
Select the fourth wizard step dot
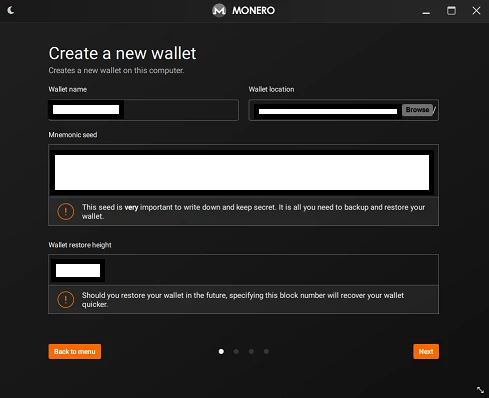tap(266, 351)
